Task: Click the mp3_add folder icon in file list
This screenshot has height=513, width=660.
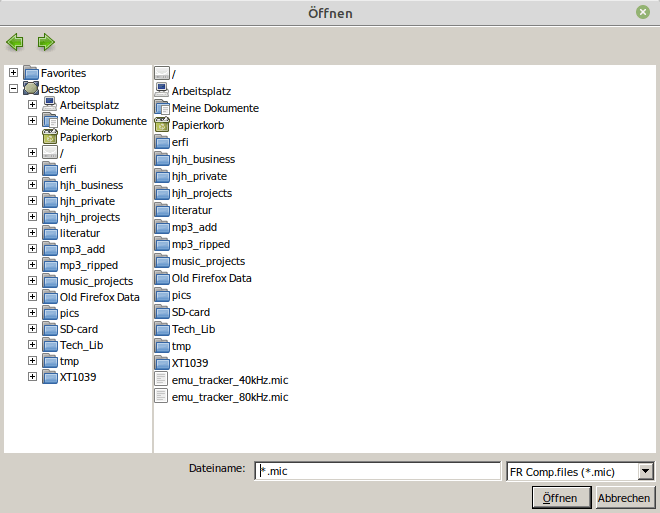Action: [x=162, y=227]
